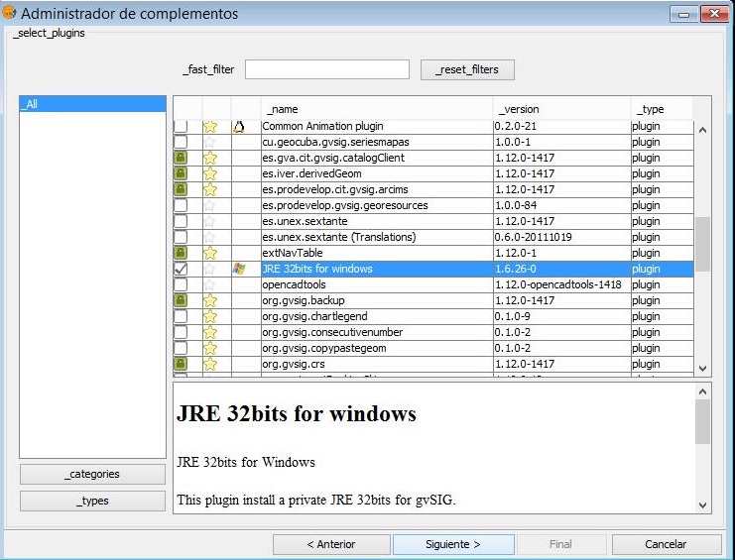Screen dimensions: 735x560
Task: Uncheck JRE 32bits for windows checkbox
Action: pos(181,269)
